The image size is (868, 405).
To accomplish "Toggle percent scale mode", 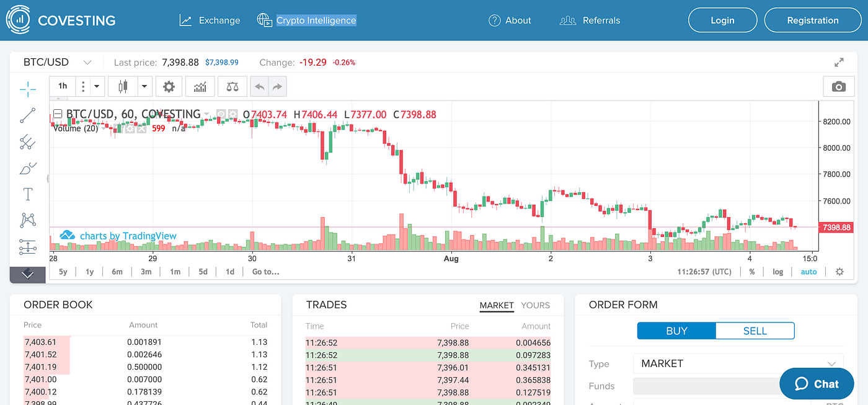I will [x=752, y=272].
